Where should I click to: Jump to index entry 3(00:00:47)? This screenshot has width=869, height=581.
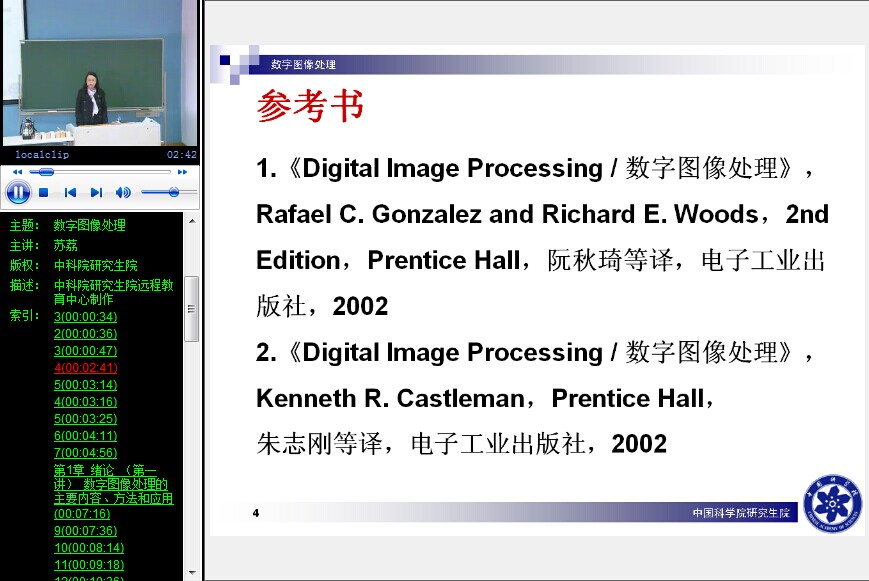point(85,351)
